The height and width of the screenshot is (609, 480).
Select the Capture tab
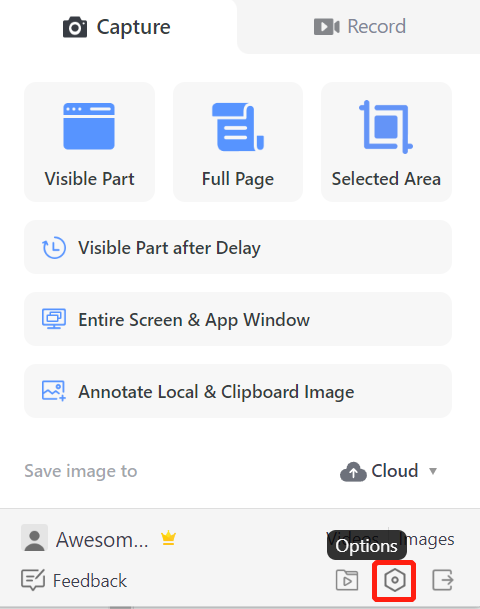click(x=117, y=27)
